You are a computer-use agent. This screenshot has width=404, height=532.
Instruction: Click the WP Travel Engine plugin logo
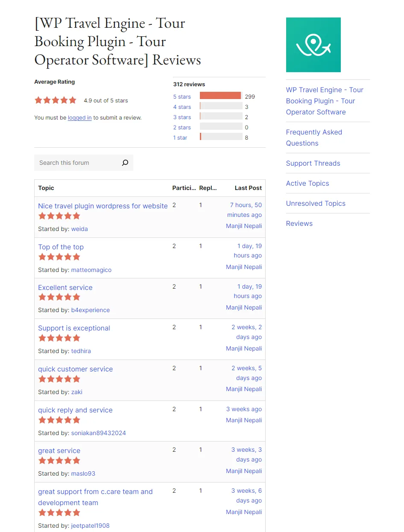pyautogui.click(x=313, y=45)
